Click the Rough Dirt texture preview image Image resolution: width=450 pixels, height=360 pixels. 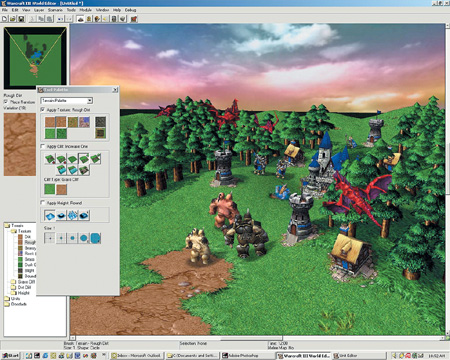tap(20, 144)
